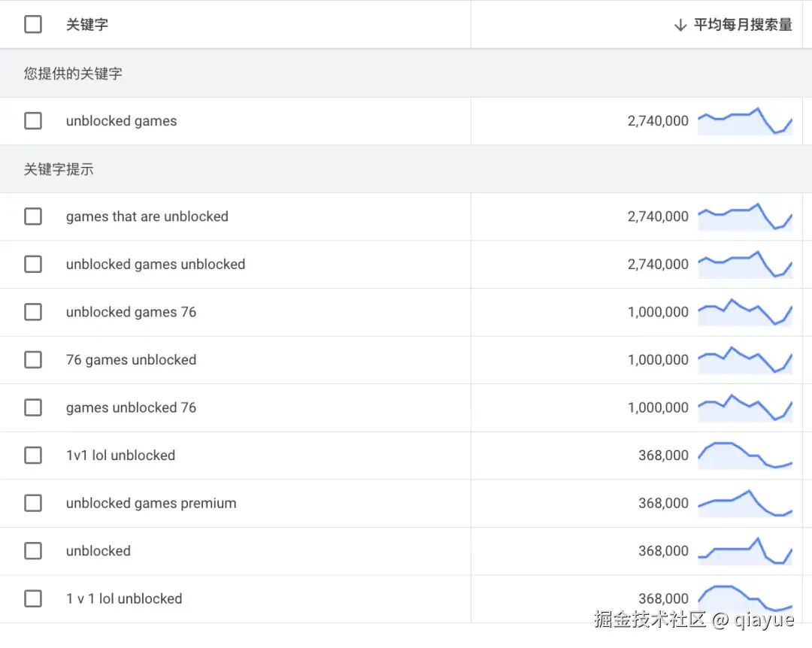Click the sort arrow beside 平均每月搜索量
Screen dimensions: 812x648
pos(680,26)
